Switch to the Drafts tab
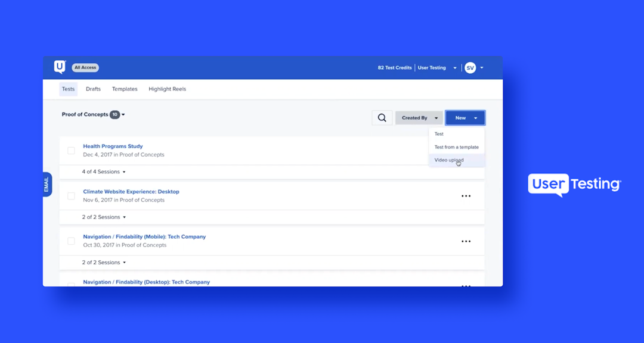 pos(93,89)
